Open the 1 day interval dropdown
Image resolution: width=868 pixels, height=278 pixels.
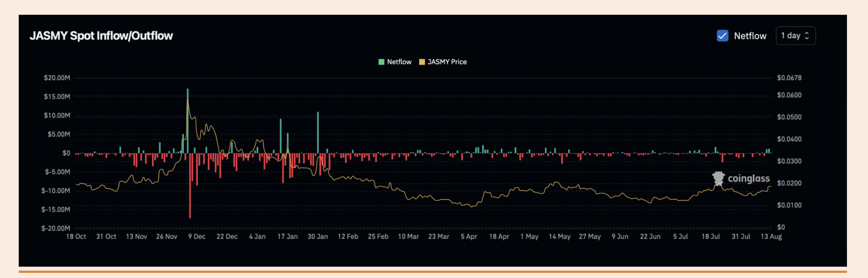point(795,35)
